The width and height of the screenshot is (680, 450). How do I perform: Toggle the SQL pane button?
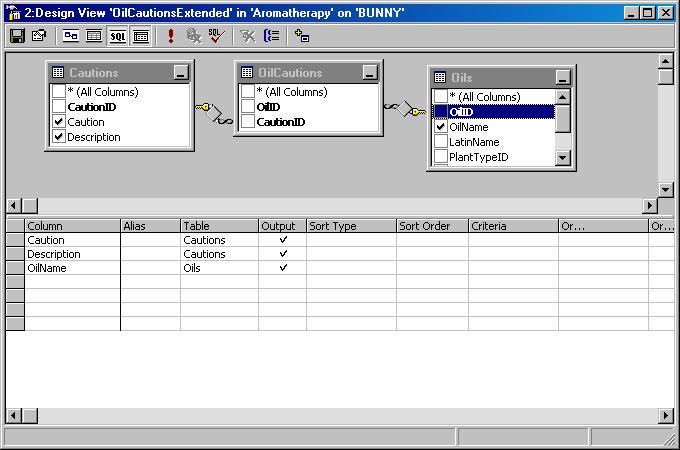tap(118, 36)
